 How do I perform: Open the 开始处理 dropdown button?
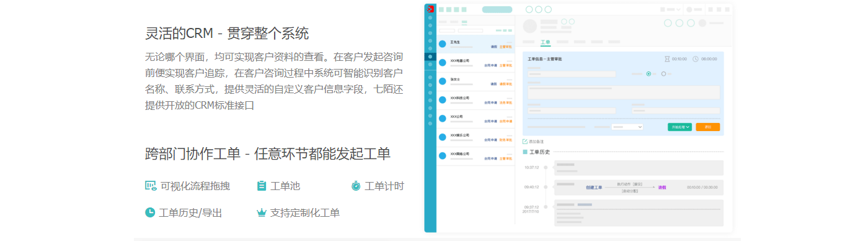(x=680, y=127)
